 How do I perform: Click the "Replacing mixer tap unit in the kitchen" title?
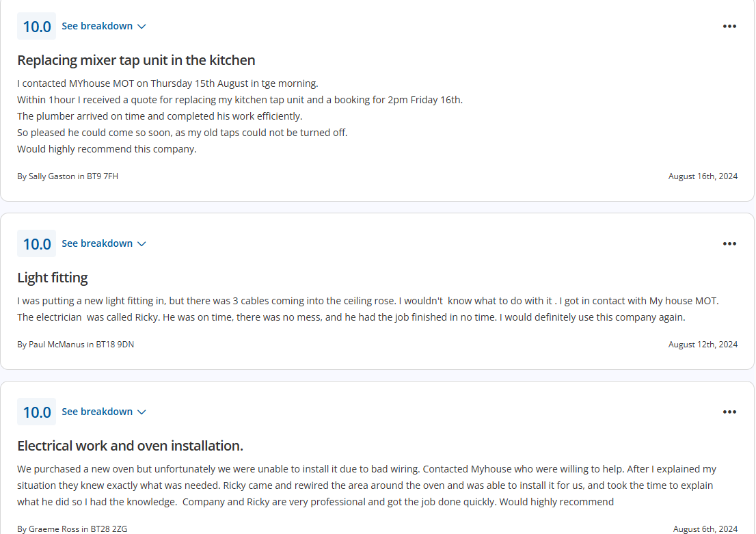136,60
